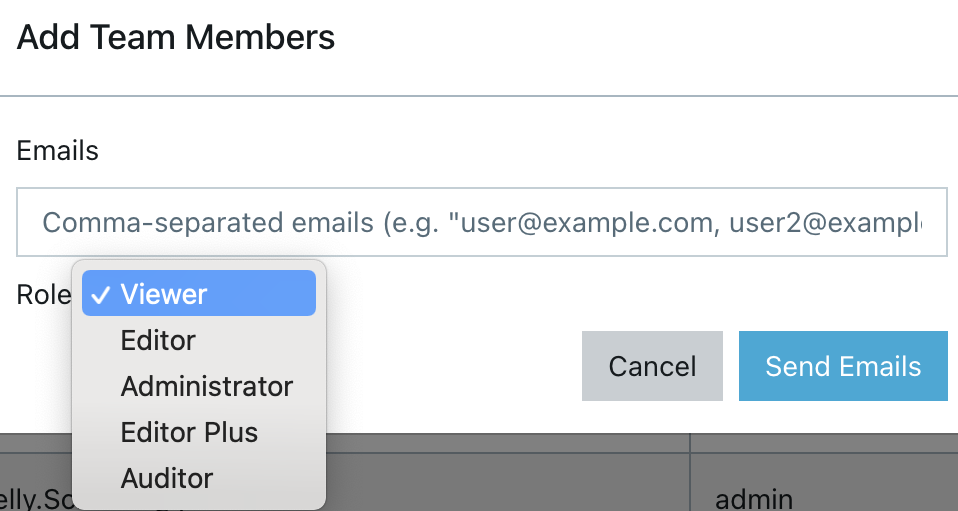Click the Add Team Members heading

click(x=176, y=38)
